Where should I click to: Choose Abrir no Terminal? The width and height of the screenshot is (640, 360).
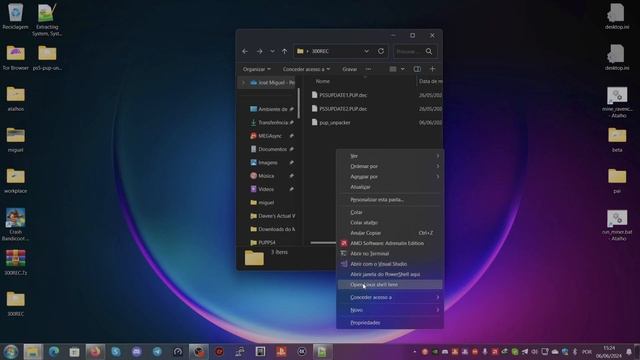(390, 253)
